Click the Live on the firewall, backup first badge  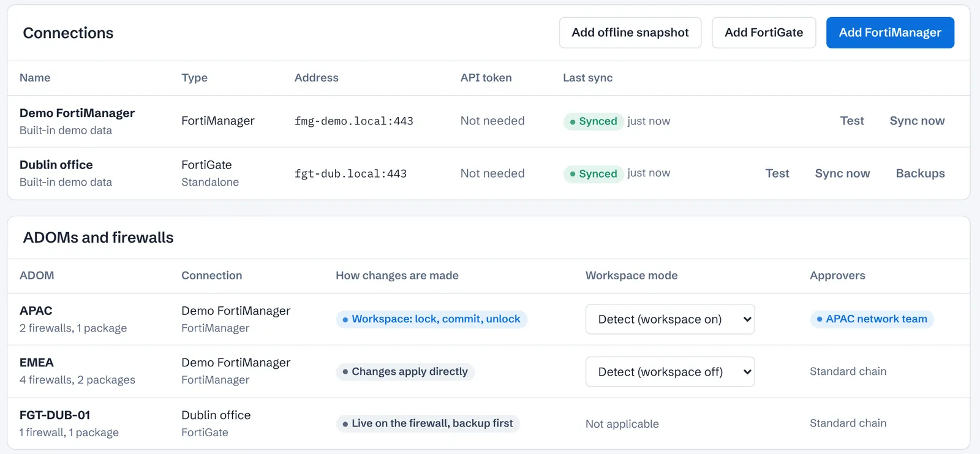[428, 423]
